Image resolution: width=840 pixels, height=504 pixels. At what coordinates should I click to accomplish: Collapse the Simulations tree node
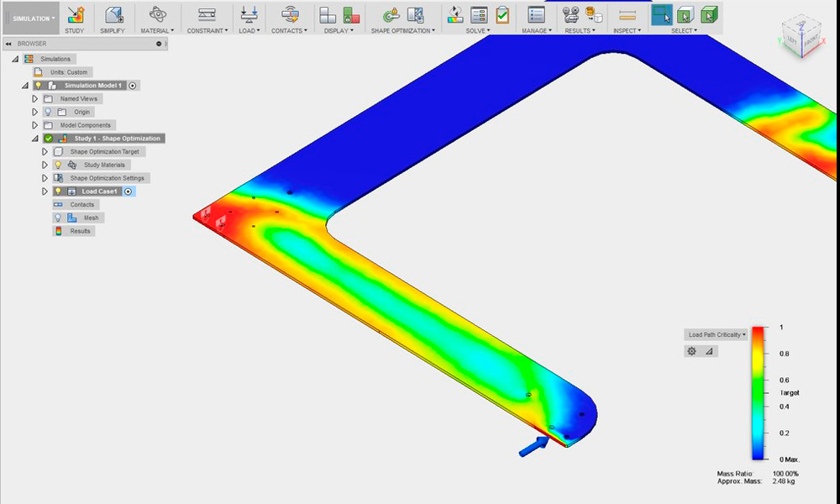15,59
